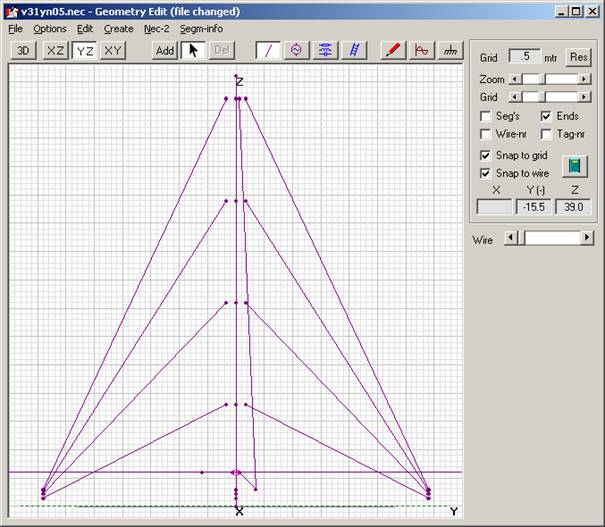Open the File menu
Viewport: 605px width, 527px height.
[15, 29]
